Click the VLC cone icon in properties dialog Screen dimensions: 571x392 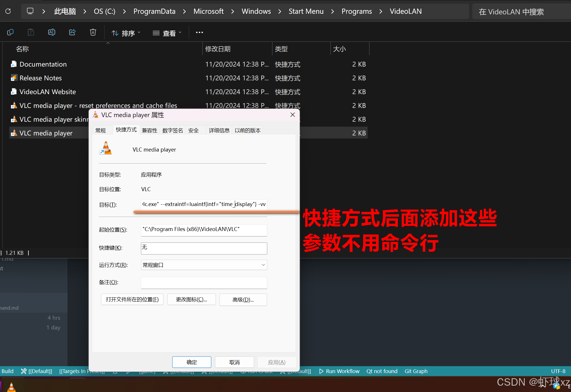[x=106, y=148]
